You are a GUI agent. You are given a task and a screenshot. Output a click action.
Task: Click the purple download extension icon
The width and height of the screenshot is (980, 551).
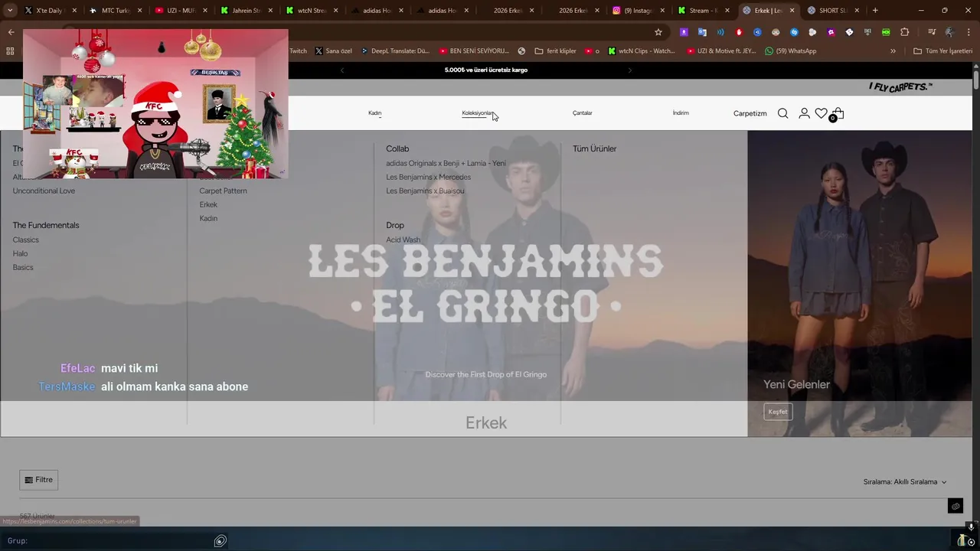click(684, 32)
